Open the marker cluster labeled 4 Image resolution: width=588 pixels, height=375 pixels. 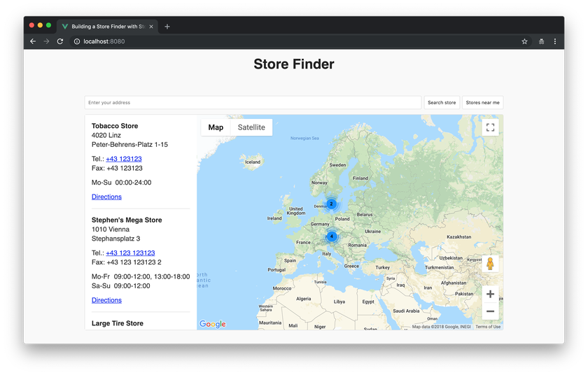(x=332, y=236)
